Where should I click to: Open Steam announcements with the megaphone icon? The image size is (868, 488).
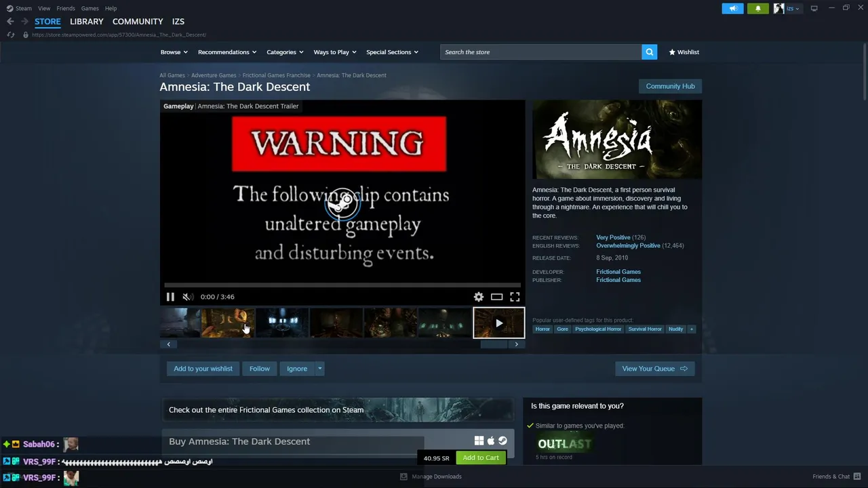click(x=732, y=8)
